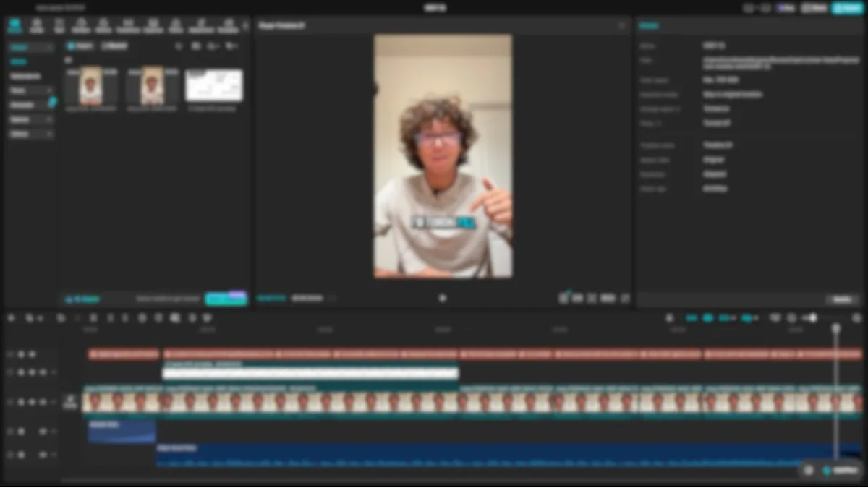Click the Pro badge button at top
This screenshot has width=868, height=488.
point(786,8)
